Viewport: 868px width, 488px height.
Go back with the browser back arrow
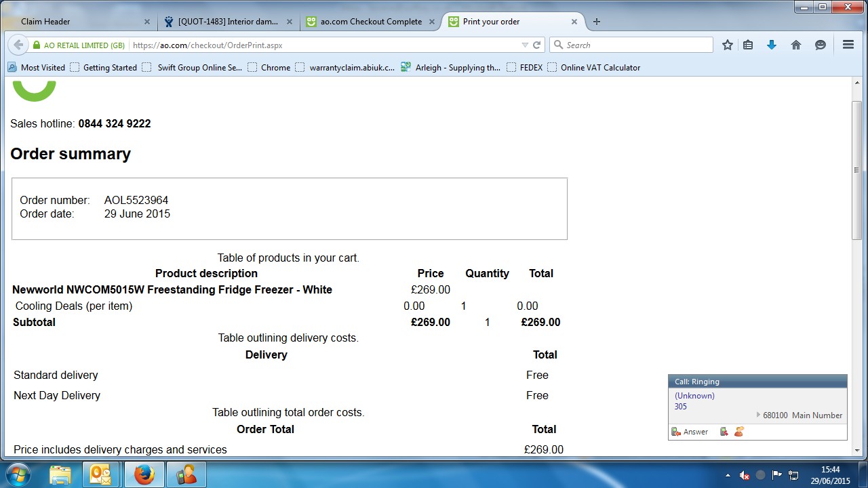pyautogui.click(x=18, y=45)
